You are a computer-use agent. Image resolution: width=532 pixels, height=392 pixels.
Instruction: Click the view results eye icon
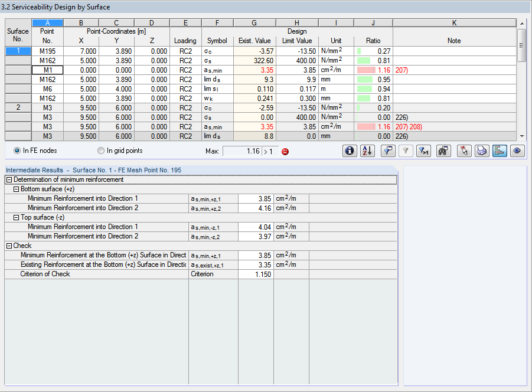click(x=517, y=151)
